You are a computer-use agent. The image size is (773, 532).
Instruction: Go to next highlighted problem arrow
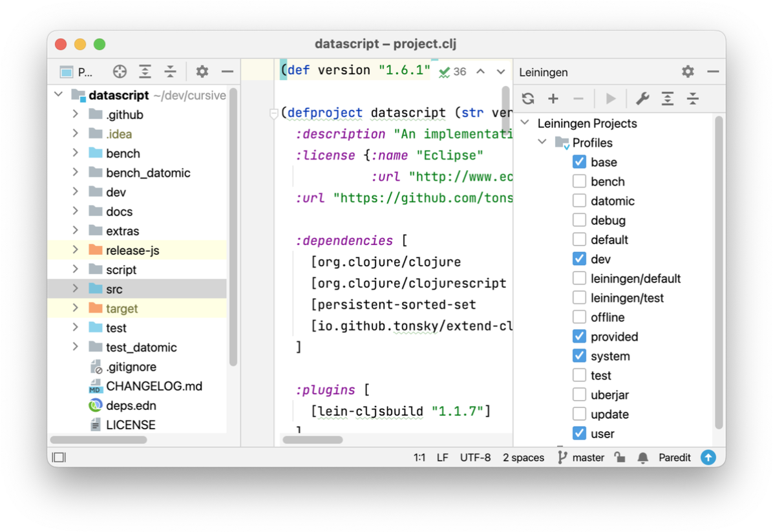point(501,72)
